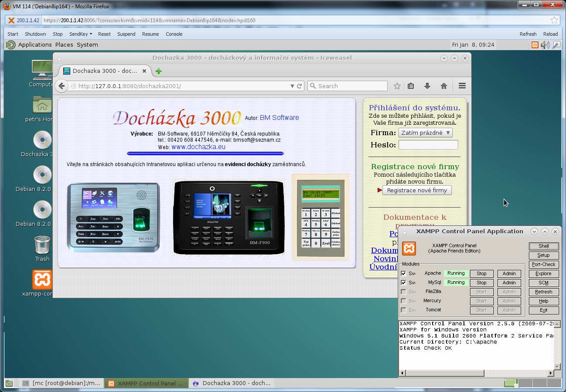Viewport: 566px width, 392px height.
Task: Select the Trash desktop icon
Action: pyautogui.click(x=42, y=245)
